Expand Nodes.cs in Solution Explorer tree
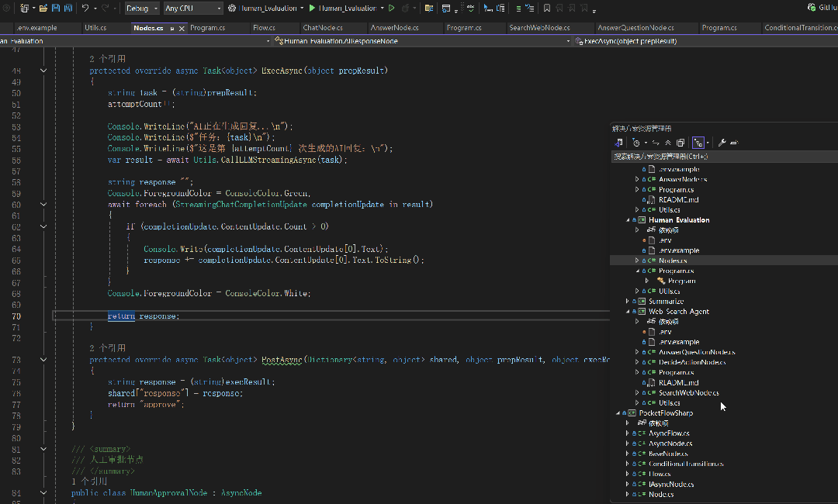The width and height of the screenshot is (838, 504). coord(637,261)
